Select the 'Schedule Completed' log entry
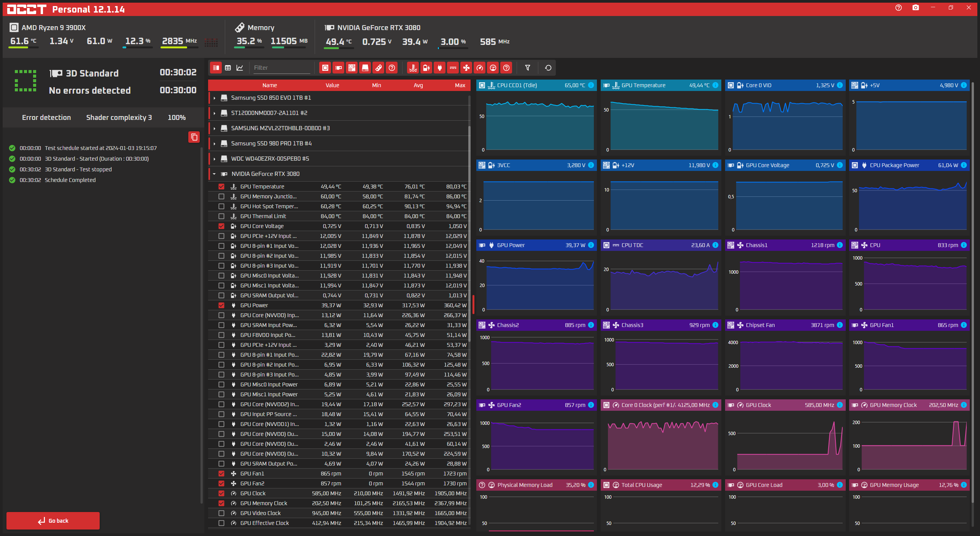980x536 pixels. click(70, 180)
